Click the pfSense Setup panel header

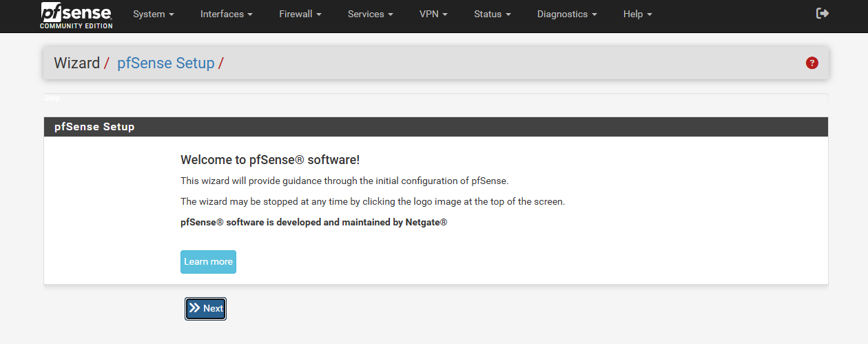tap(436, 127)
